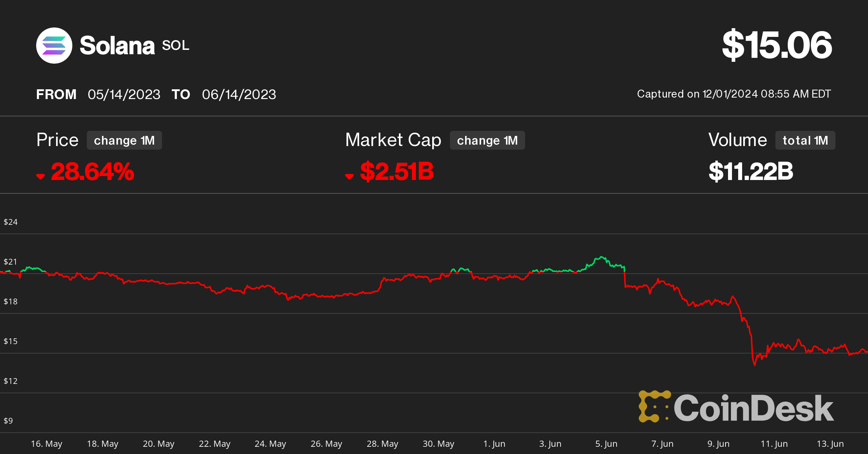
Task: Click the 'TO' label between dates
Action: click(181, 94)
